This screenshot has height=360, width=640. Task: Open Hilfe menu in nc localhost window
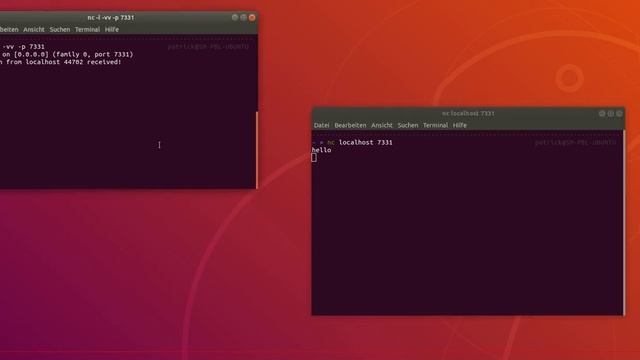460,125
